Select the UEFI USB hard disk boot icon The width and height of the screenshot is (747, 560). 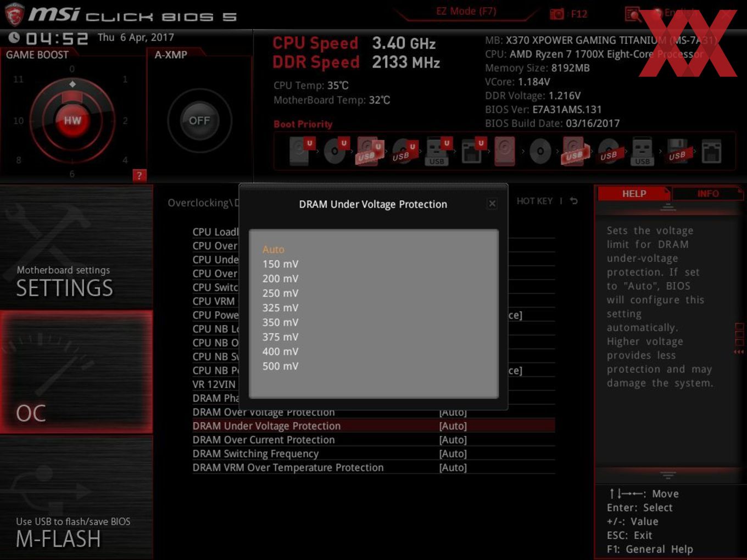(x=369, y=151)
